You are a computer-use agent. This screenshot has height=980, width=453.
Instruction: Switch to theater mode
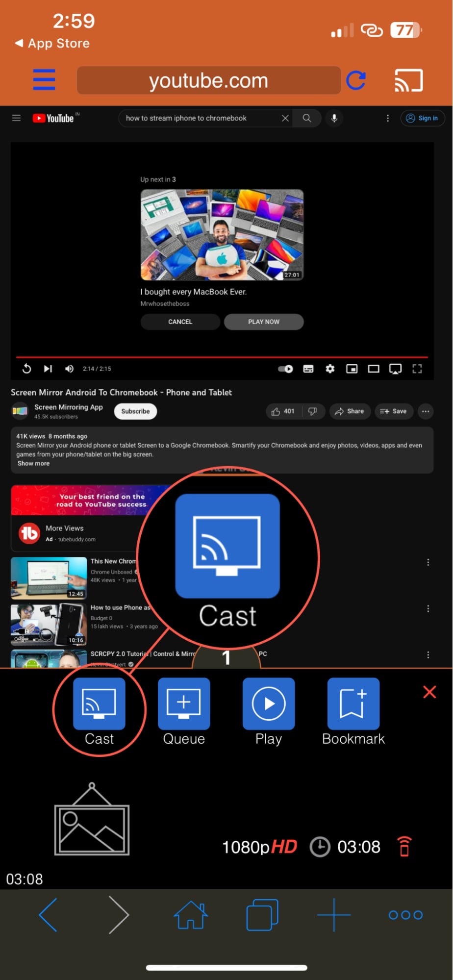374,369
